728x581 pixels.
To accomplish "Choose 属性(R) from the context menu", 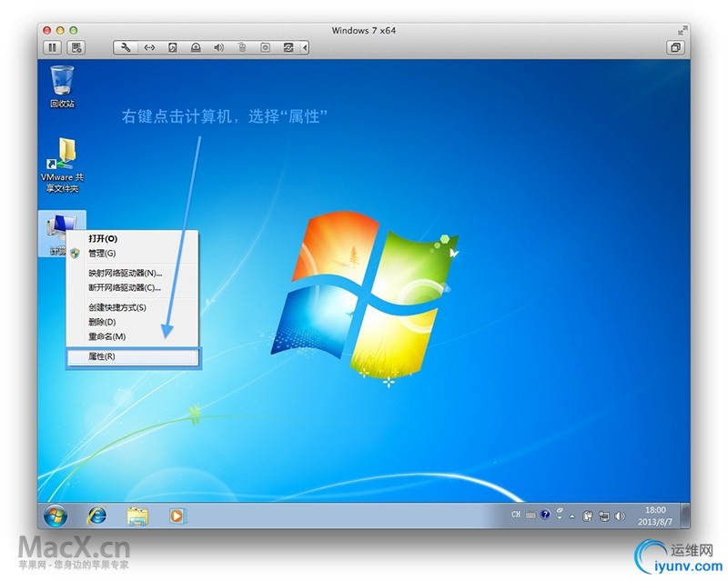I will pos(132,356).
